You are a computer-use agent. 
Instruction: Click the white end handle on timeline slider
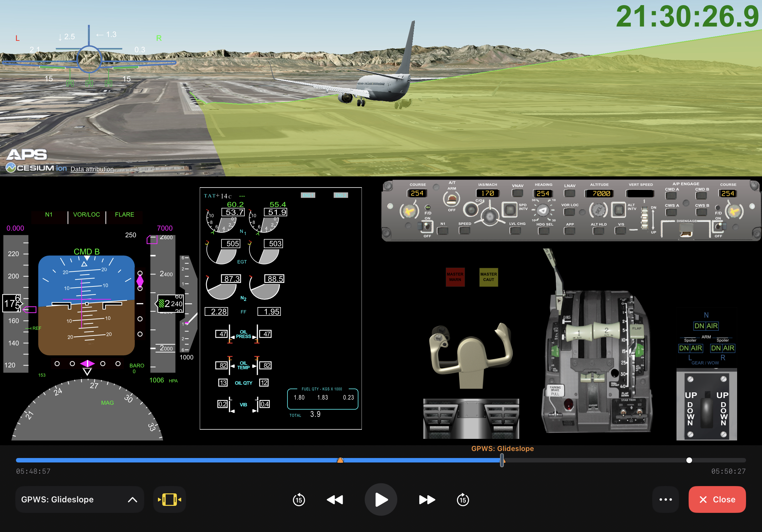pos(689,460)
